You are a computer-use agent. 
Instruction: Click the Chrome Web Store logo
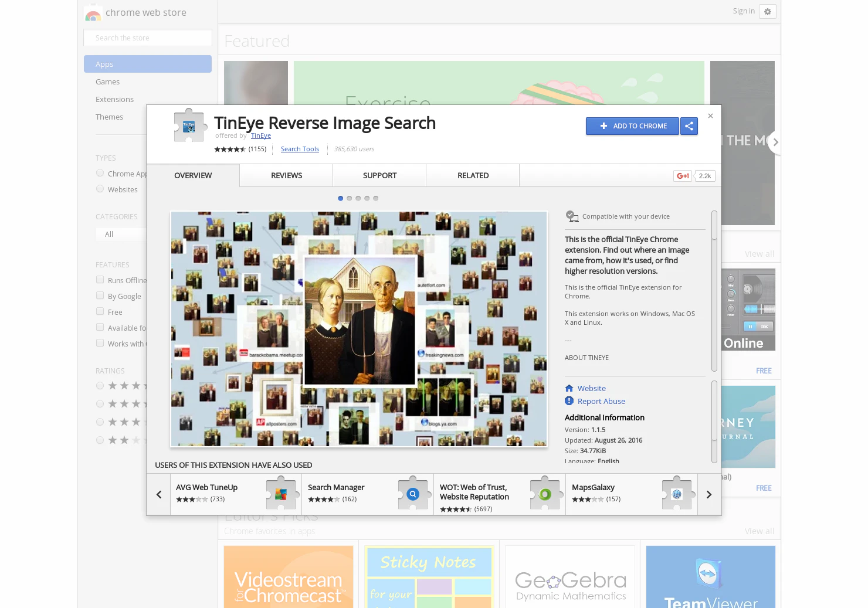93,13
